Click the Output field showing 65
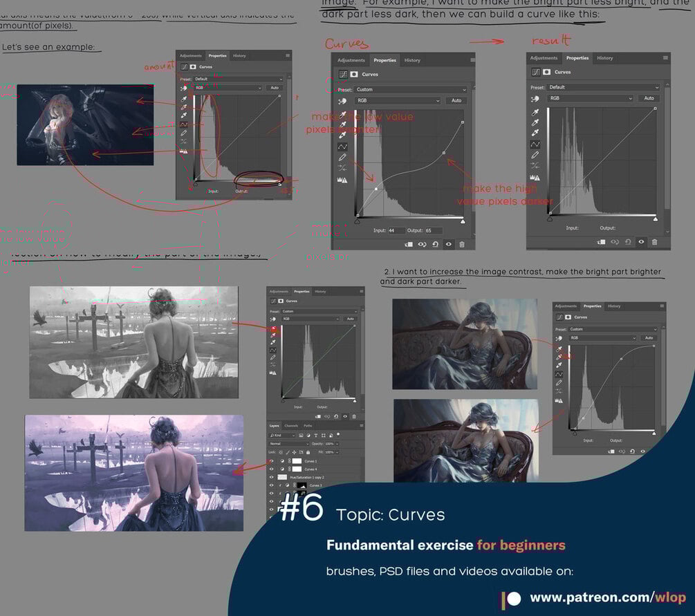 434,230
